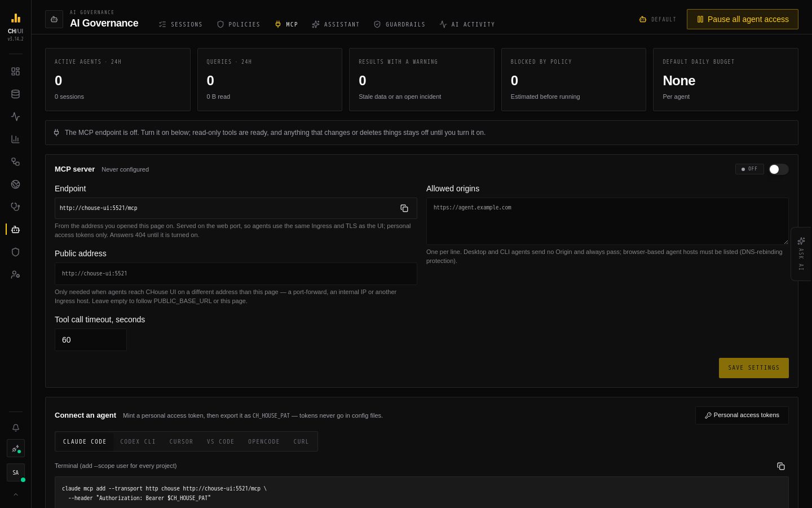Open the AI Activity tab
The height and width of the screenshot is (508, 812).
467,24
